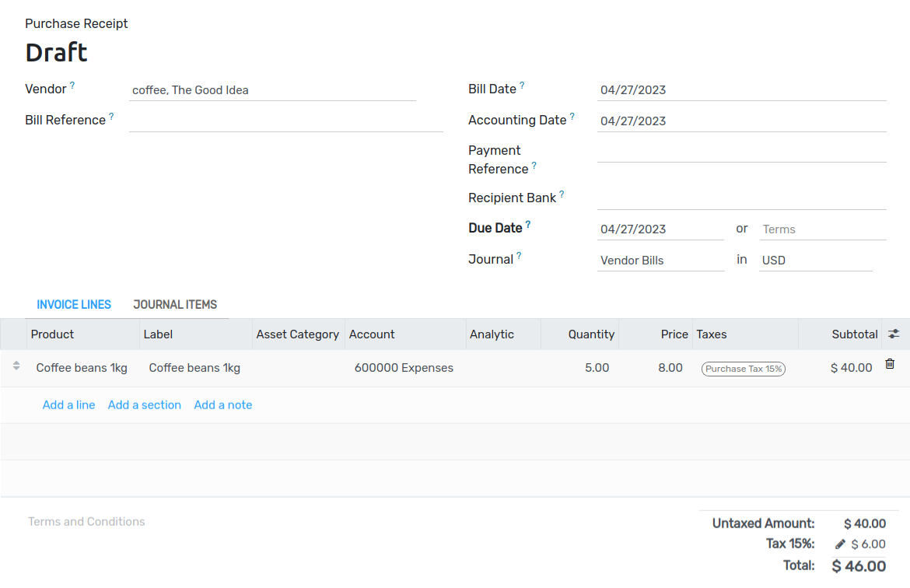
Task: Focus Terms and Conditions field
Action: (86, 522)
